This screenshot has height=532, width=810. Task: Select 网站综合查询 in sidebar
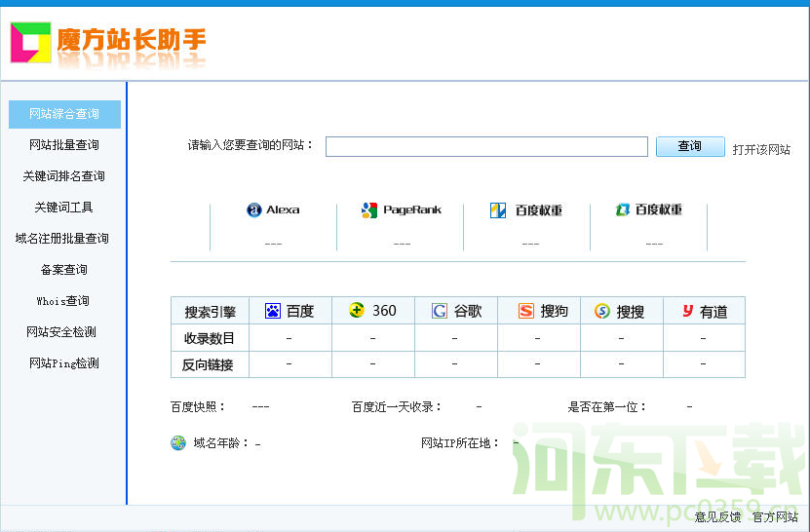coord(64,114)
